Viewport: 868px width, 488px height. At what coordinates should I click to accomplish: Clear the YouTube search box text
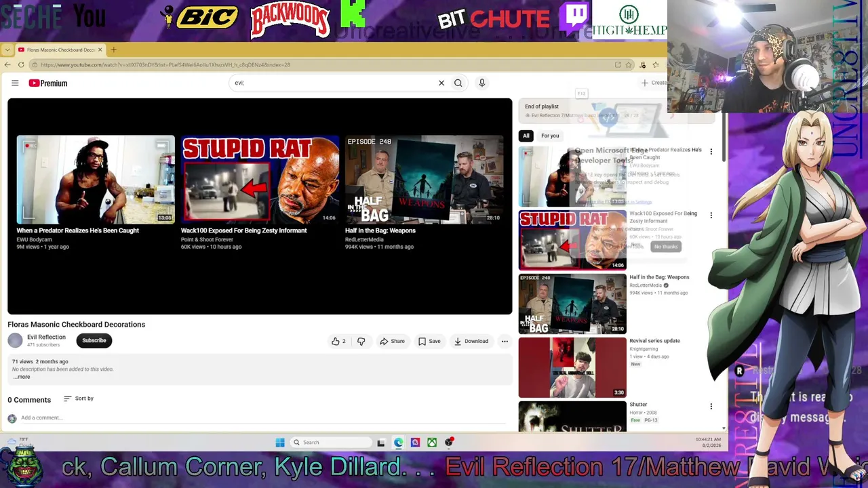(x=441, y=83)
